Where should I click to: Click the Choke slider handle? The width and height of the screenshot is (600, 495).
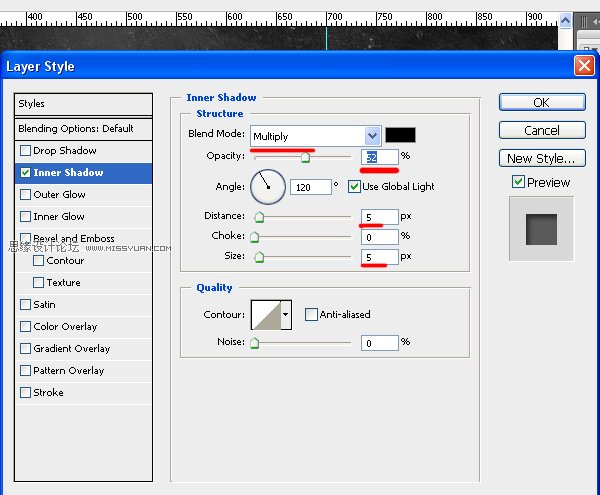click(254, 237)
